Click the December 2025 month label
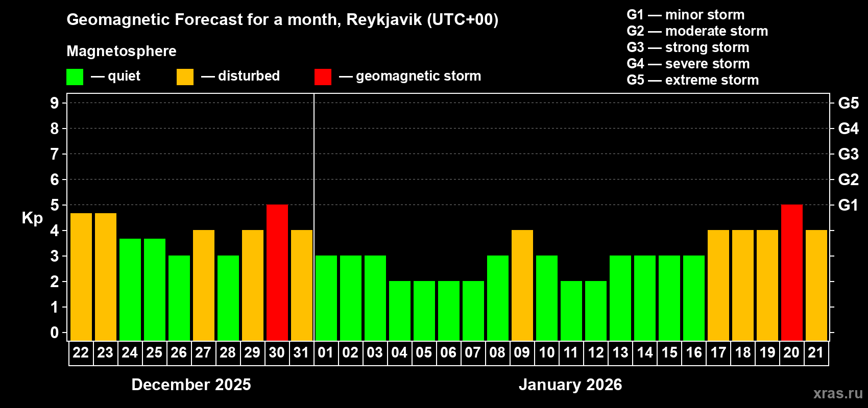868x408 pixels. point(191,385)
